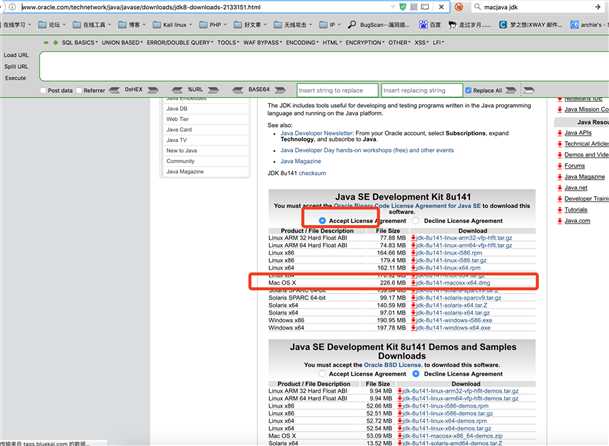
Task: Click right arrow beside BASE64
Action: click(x=280, y=90)
